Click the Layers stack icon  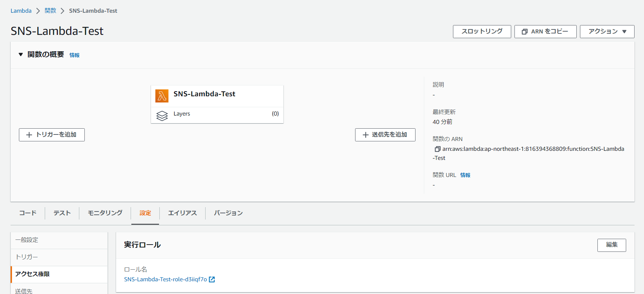click(x=162, y=116)
